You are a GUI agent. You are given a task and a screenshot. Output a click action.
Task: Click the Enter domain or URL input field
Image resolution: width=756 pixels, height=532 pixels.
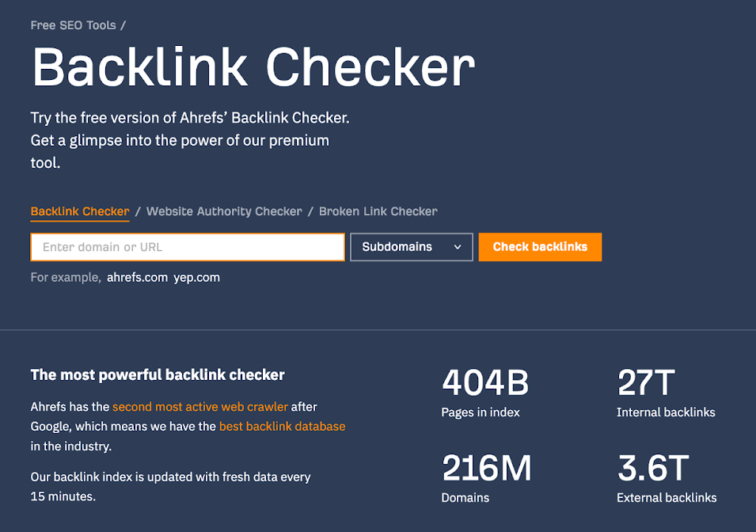coord(187,247)
